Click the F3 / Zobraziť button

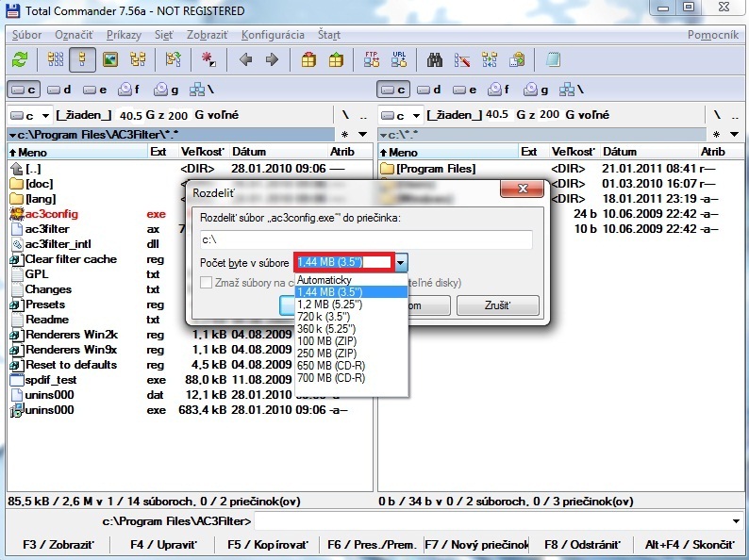tap(58, 545)
